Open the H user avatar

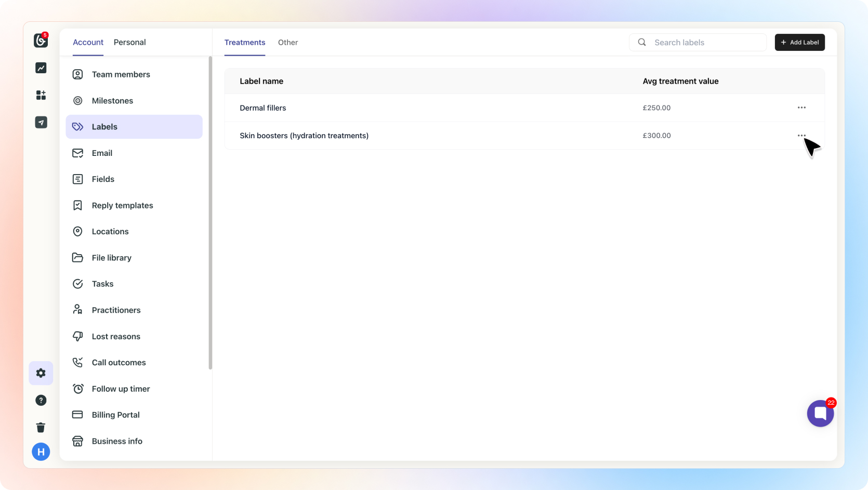41,452
